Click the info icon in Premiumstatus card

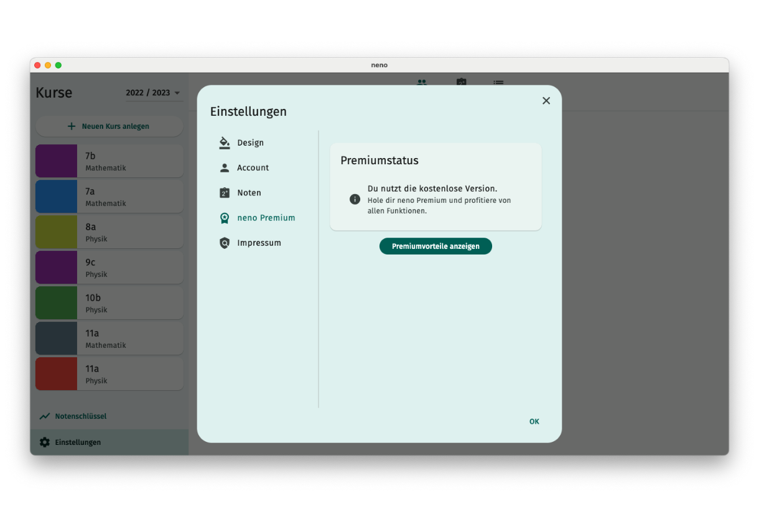pos(355,199)
